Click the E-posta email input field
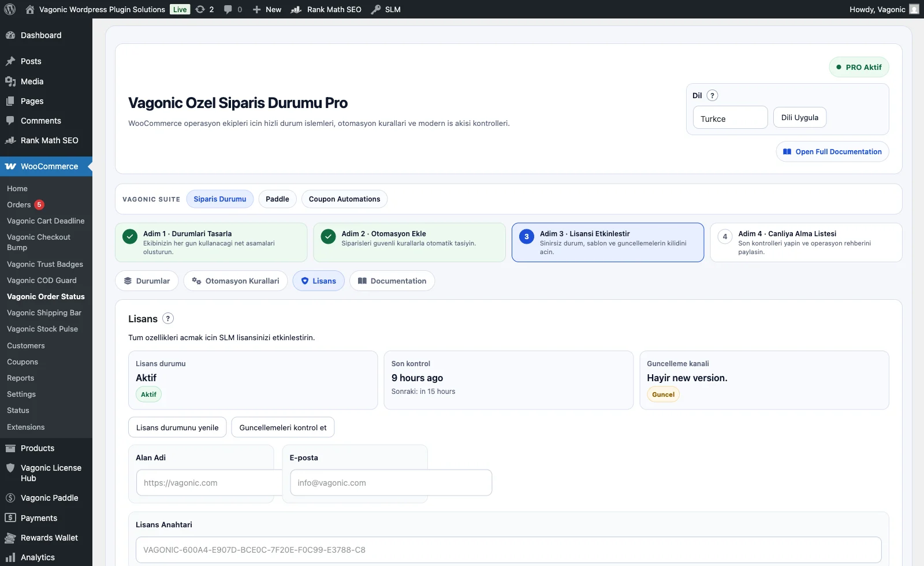Screen dimensions: 924x566 pos(391,483)
